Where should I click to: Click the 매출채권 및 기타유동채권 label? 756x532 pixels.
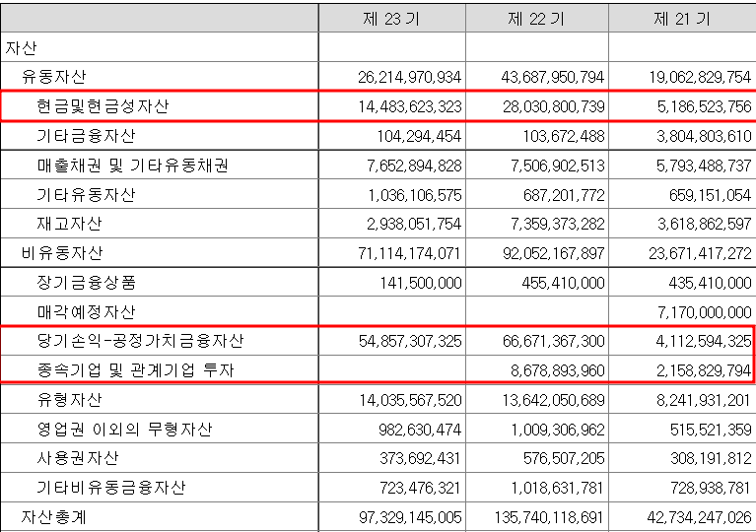click(133, 166)
